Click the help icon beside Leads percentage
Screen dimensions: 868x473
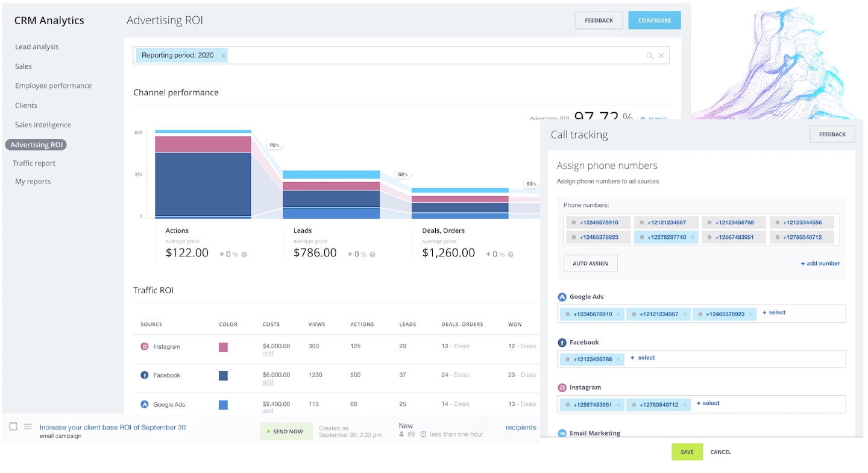point(373,255)
